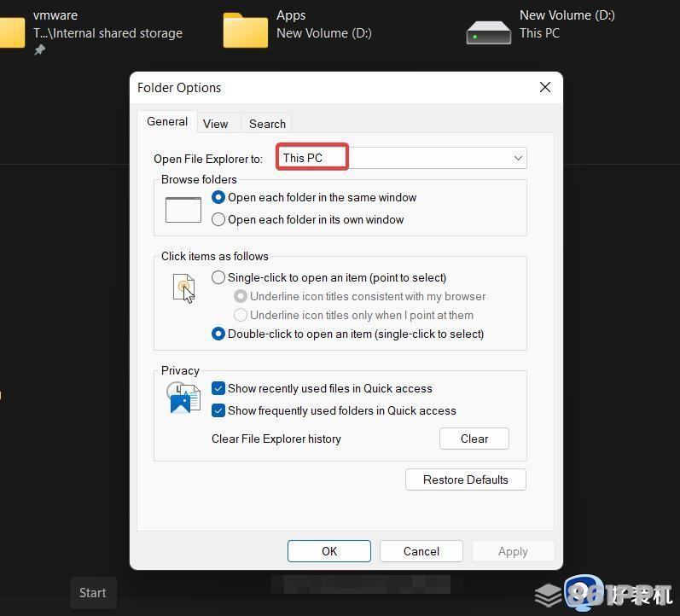Viewport: 680px width, 616px height.
Task: Click the Open File Explorer to label
Action: pos(208,159)
